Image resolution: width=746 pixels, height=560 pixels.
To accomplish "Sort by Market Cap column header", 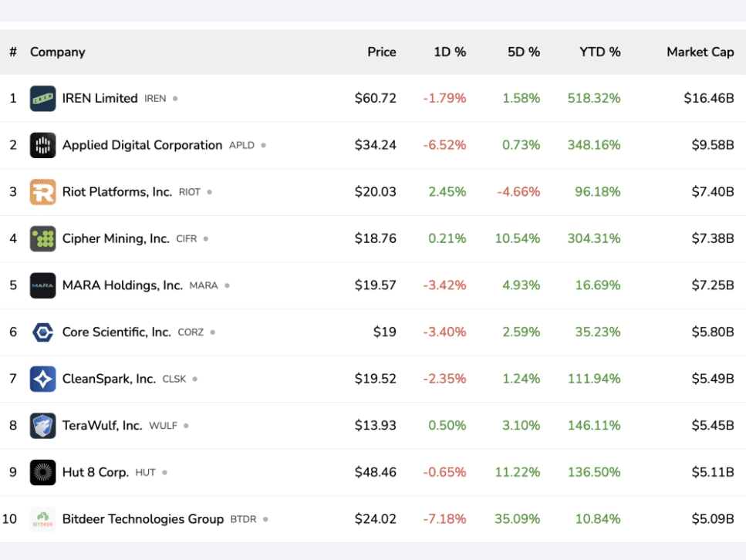I will [x=700, y=52].
